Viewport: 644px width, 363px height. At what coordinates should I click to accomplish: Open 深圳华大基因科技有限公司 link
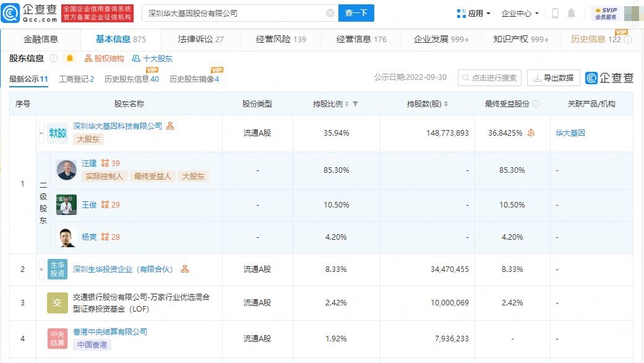[118, 126]
